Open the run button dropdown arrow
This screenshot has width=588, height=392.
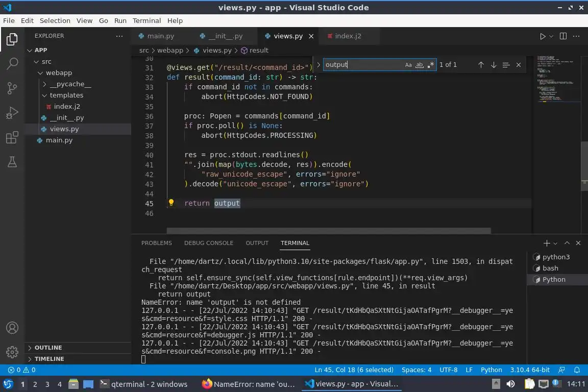(x=551, y=36)
